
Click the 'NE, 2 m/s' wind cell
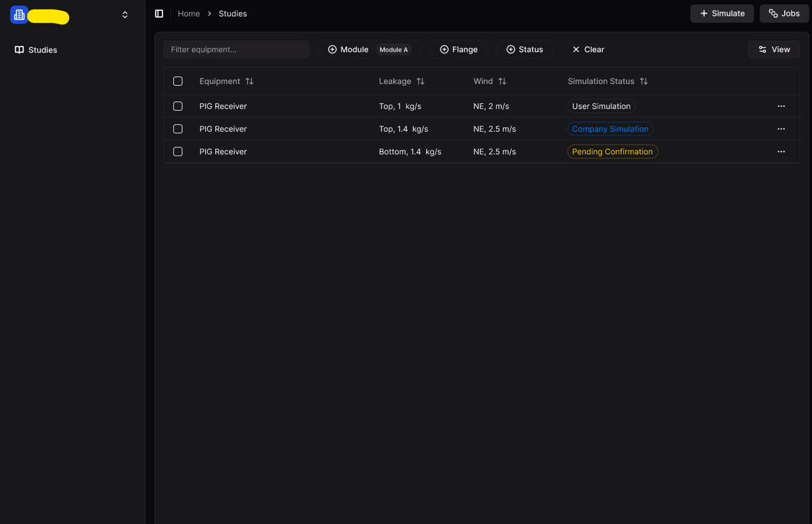click(491, 106)
